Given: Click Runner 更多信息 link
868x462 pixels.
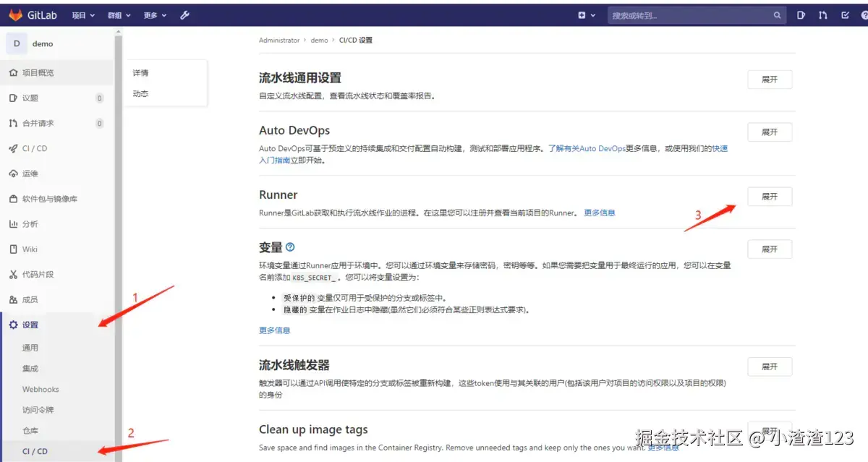Looking at the screenshot, I should tap(600, 213).
